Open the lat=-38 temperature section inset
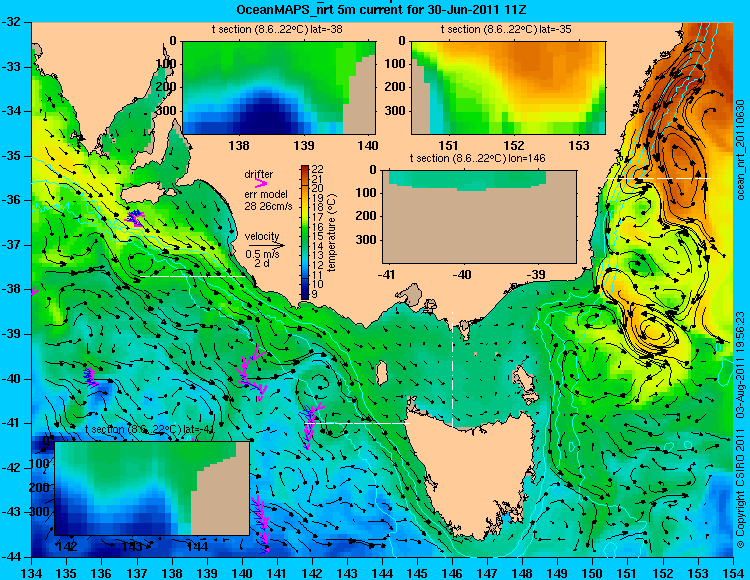This screenshot has height=580, width=750. coord(279,88)
